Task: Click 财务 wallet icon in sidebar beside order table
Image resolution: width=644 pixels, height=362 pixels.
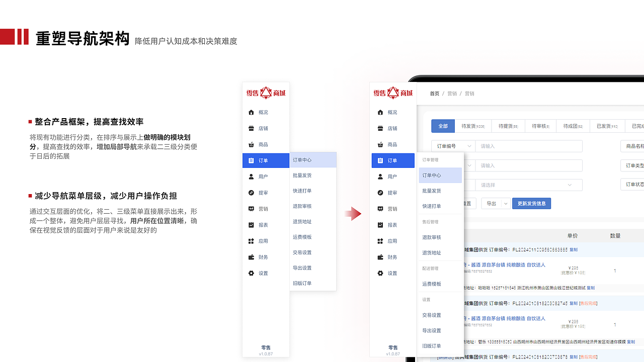Action: point(380,257)
